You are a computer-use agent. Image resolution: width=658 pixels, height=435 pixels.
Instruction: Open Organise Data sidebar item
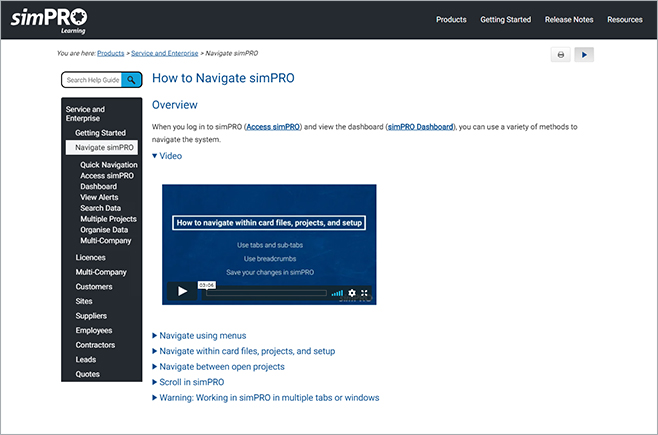pyautogui.click(x=104, y=230)
